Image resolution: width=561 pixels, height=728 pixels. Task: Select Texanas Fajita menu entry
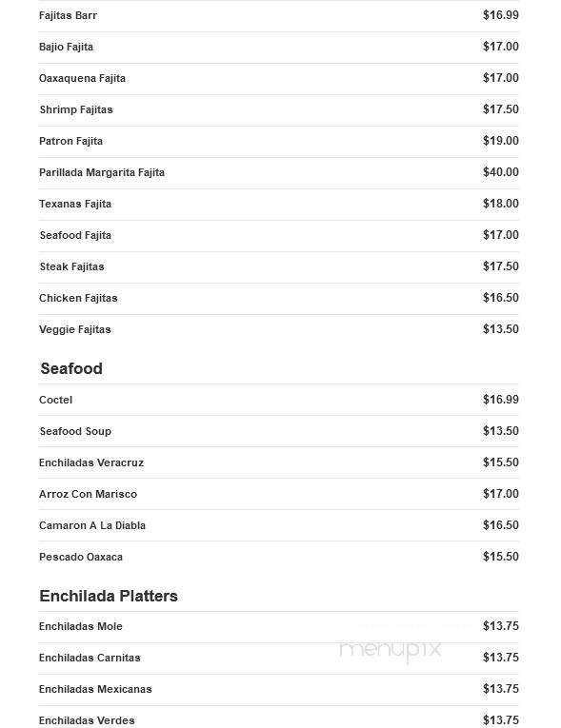pos(75,204)
